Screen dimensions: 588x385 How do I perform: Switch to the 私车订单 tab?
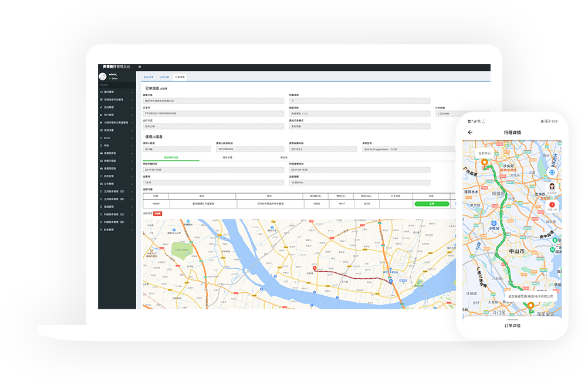pos(148,77)
